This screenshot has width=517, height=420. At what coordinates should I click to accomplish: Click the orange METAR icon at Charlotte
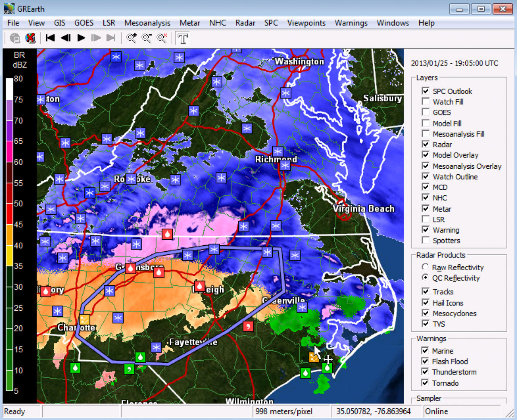[x=84, y=319]
